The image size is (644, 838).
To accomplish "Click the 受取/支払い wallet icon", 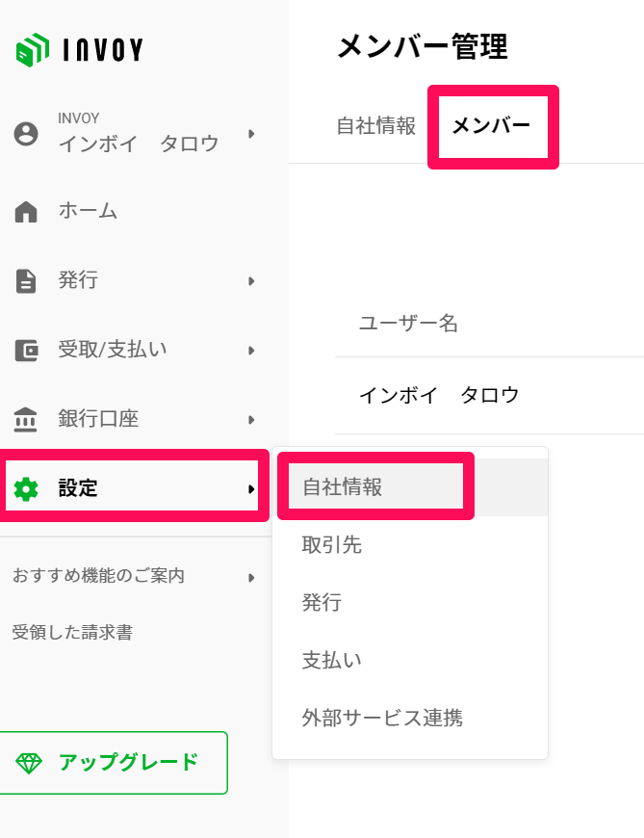I will (26, 351).
